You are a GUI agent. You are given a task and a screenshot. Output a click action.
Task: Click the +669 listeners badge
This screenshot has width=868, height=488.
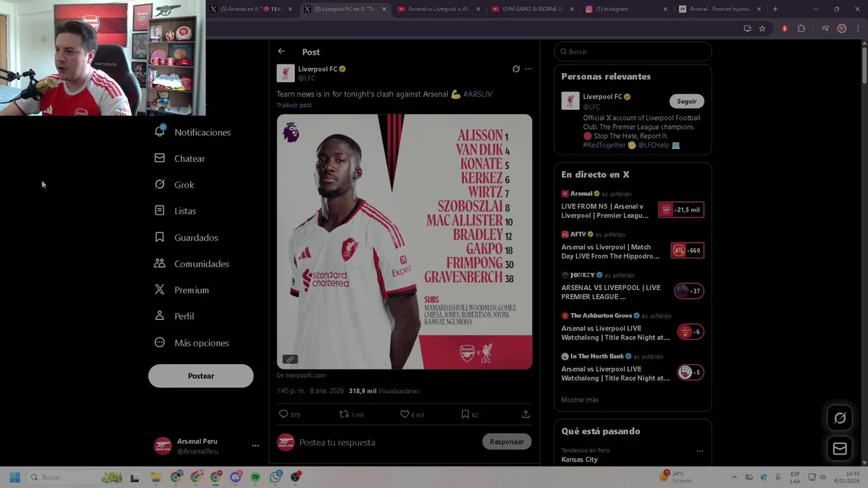click(687, 250)
